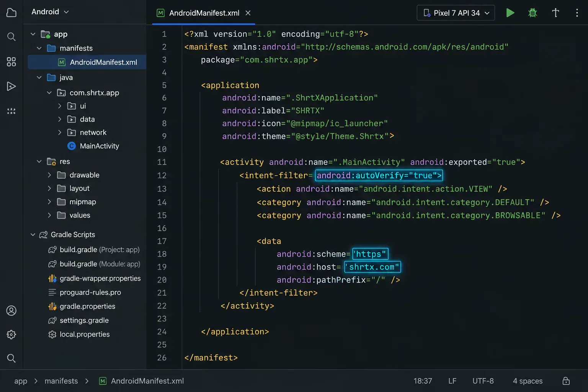Change 4 spaces indent setting
Screen dimensions: 588x392
coord(528,381)
